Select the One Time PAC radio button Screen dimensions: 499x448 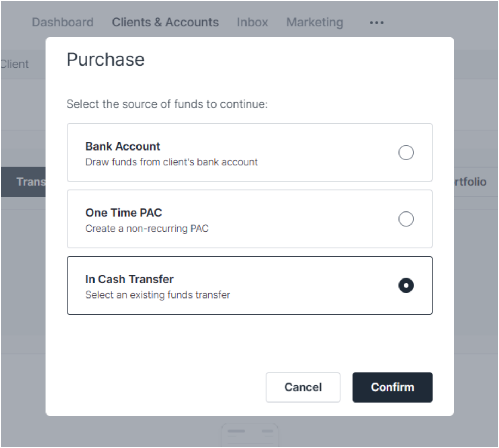[406, 219]
